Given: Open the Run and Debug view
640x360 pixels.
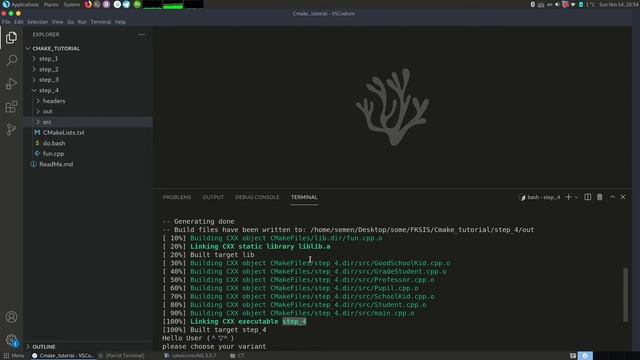Looking at the screenshot, I should [x=11, y=84].
